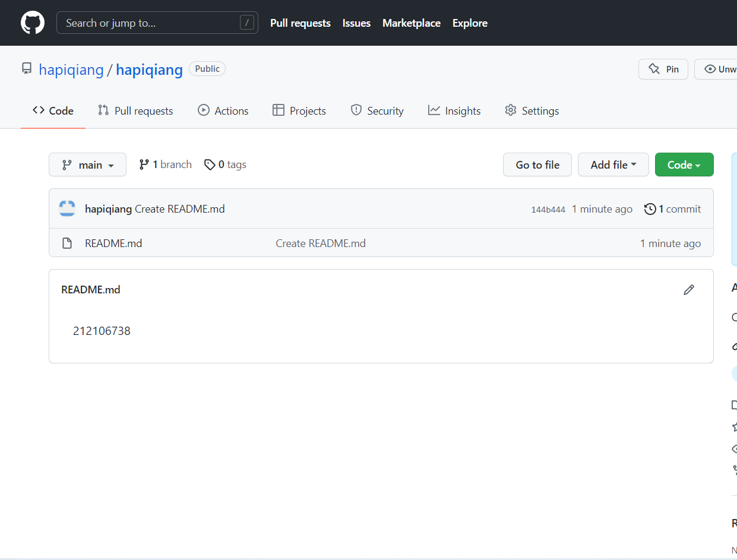Viewport: 737px width, 560px height.
Task: Expand the green Code dropdown button
Action: [684, 164]
